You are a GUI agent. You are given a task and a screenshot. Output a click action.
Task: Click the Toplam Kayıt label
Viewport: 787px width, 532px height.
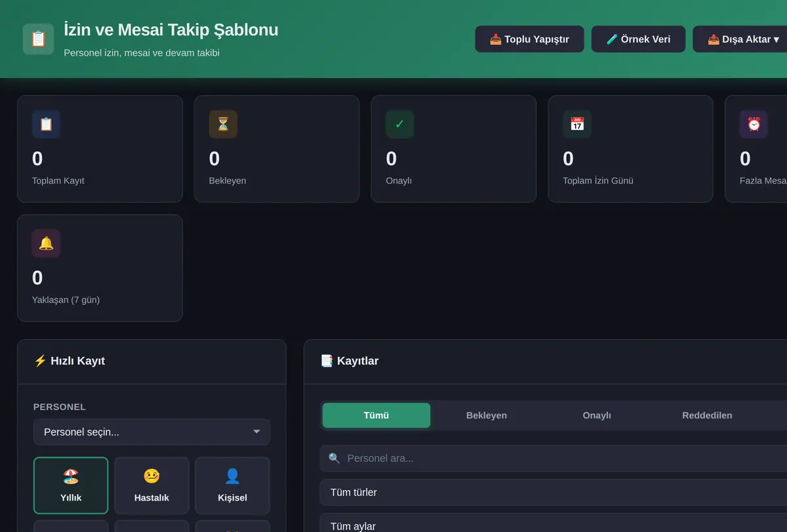click(58, 180)
